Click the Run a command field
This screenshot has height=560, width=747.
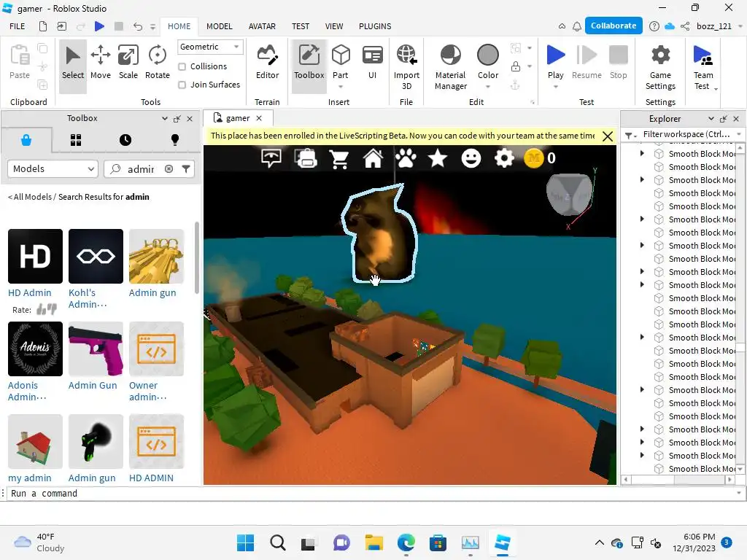(371, 494)
